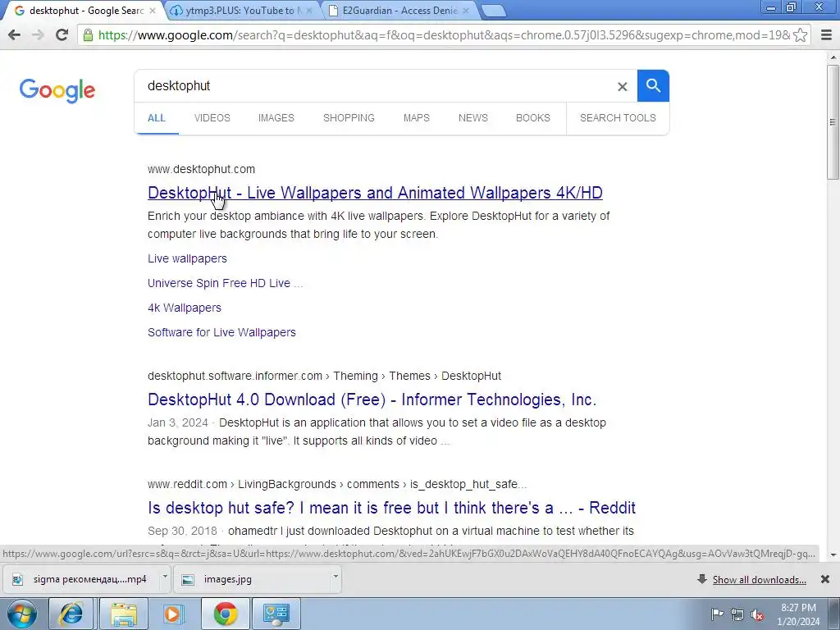Close the E2Guardian Access Denied tab
Image resolution: width=840 pixels, height=630 pixels.
[x=466, y=11]
